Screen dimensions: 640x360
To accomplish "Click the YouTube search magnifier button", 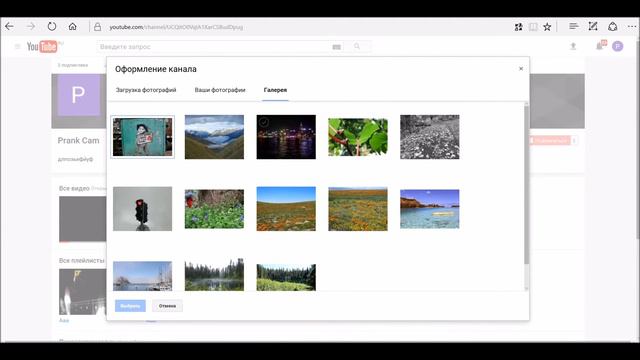I will point(357,47).
